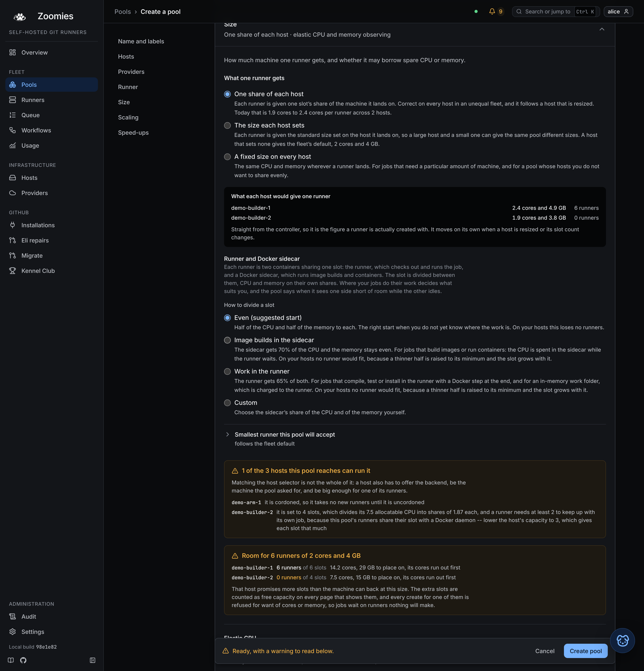Click 'Room for 6 runners' warning heading
This screenshot has width=644, height=671.
coord(301,556)
